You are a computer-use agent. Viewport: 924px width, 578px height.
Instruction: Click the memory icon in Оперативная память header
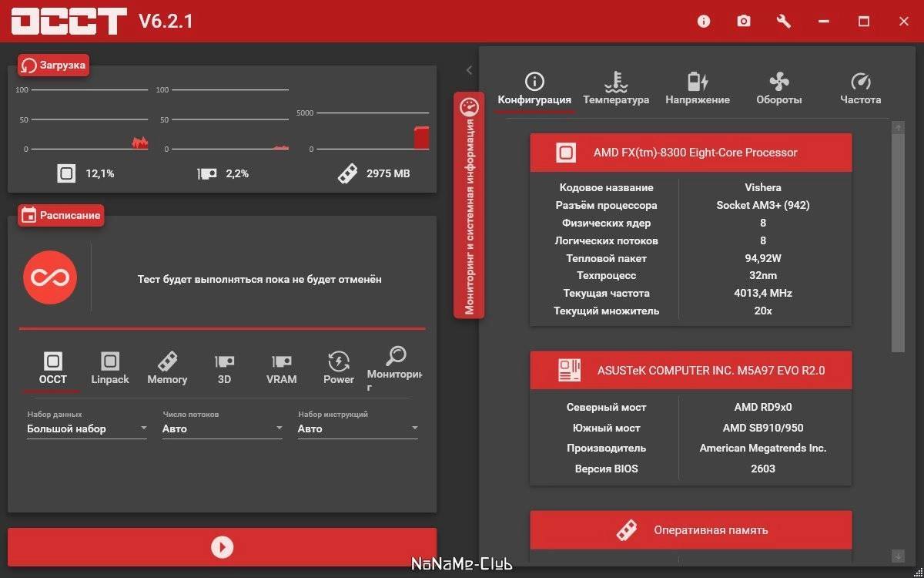[628, 530]
